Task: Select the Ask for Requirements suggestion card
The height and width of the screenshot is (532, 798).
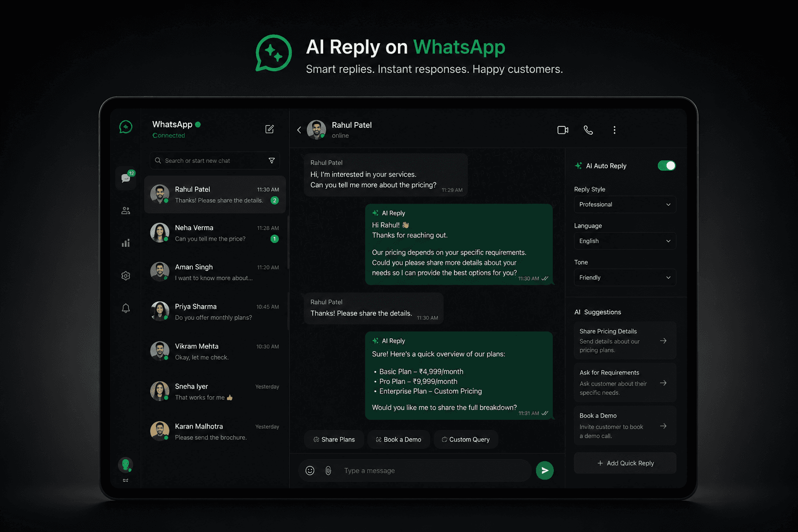Action: (x=625, y=382)
